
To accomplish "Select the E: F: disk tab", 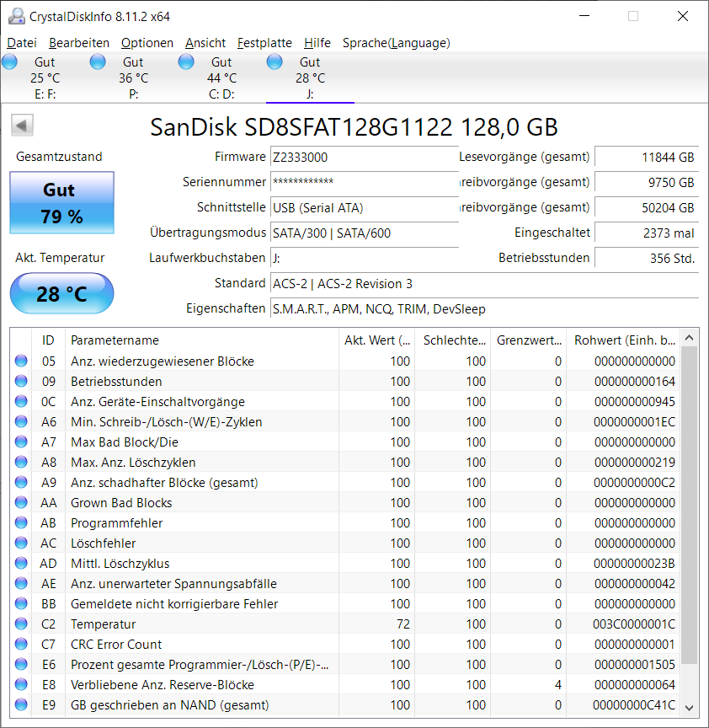I will 45,78.
